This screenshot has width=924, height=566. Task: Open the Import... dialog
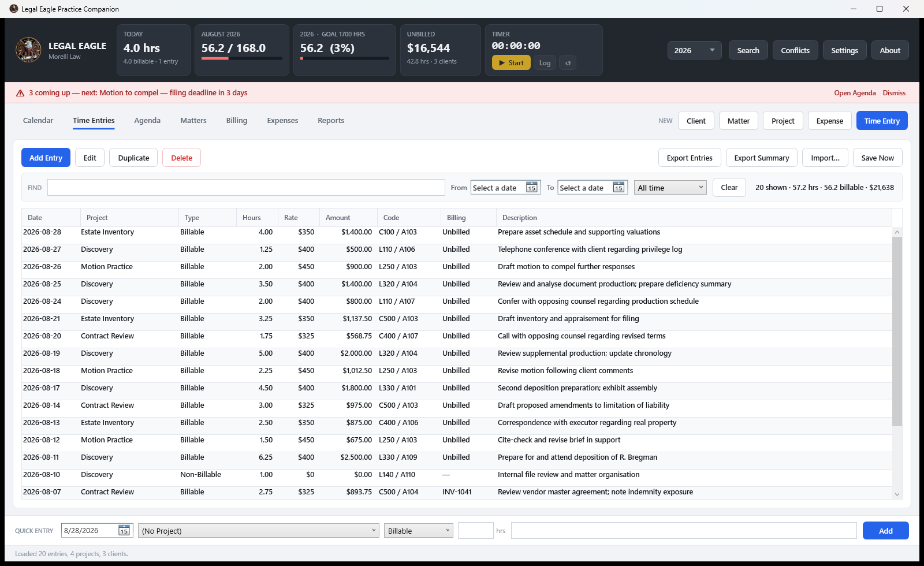[x=825, y=158]
